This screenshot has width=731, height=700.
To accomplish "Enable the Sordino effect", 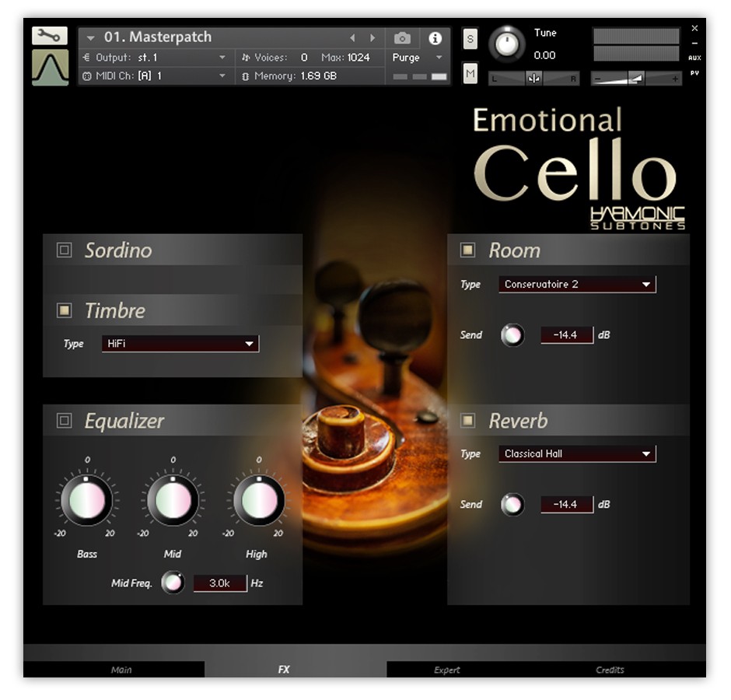I will (64, 250).
